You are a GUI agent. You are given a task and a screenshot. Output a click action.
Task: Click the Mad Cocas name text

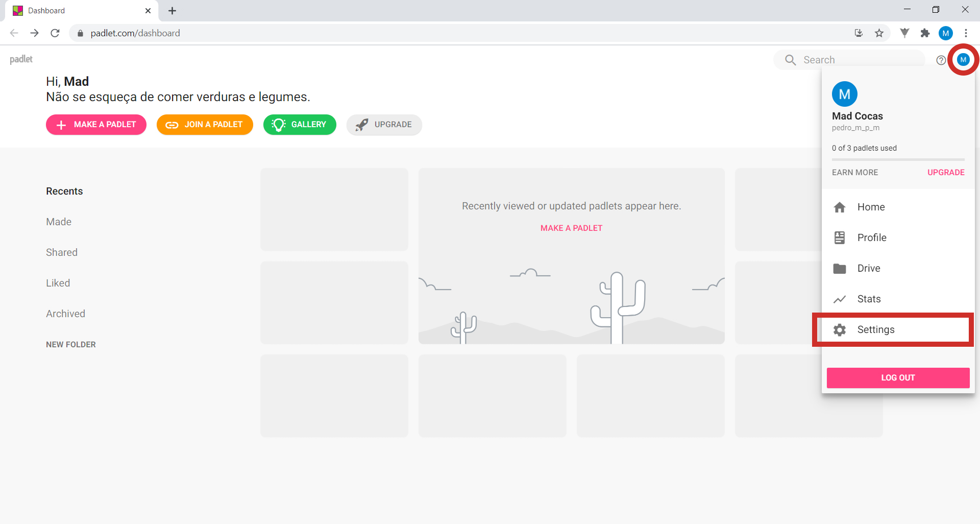pos(857,116)
